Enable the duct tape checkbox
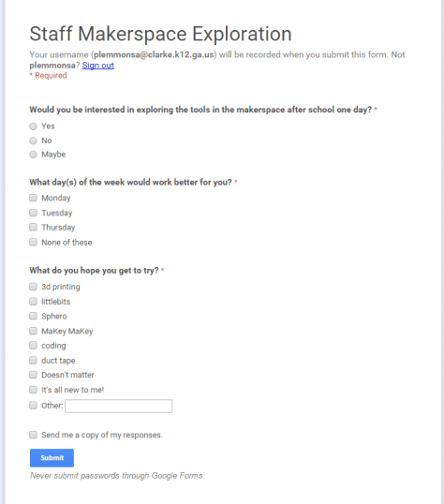This screenshot has width=444, height=504. (33, 360)
